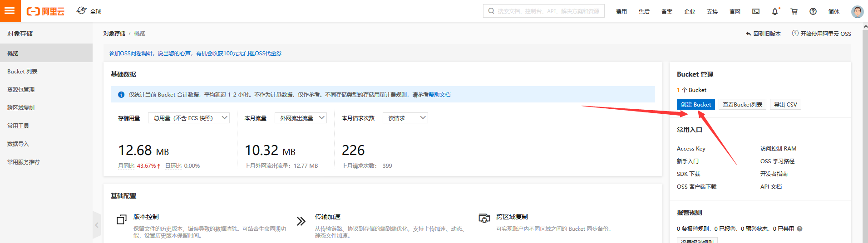Open the 售后 top menu

tap(644, 12)
